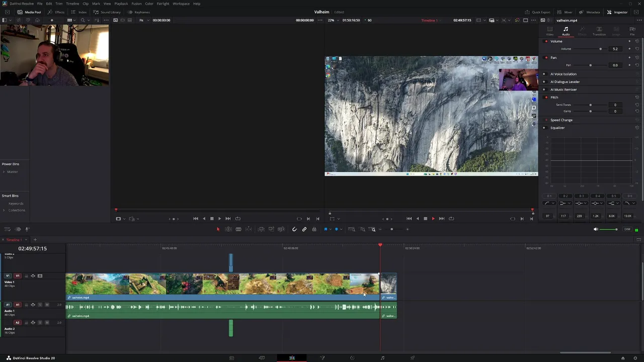Stop timeline viewer playback
The height and width of the screenshot is (362, 644).
[425, 219]
